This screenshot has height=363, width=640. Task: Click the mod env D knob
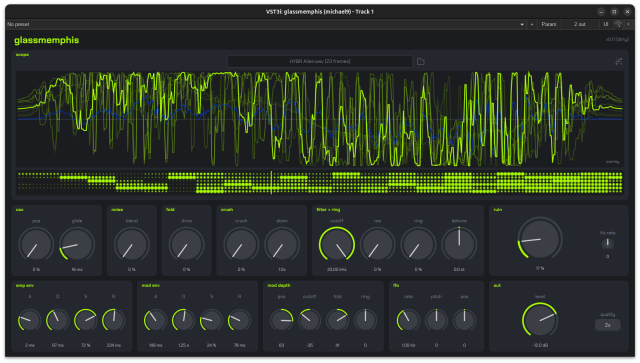(183, 321)
